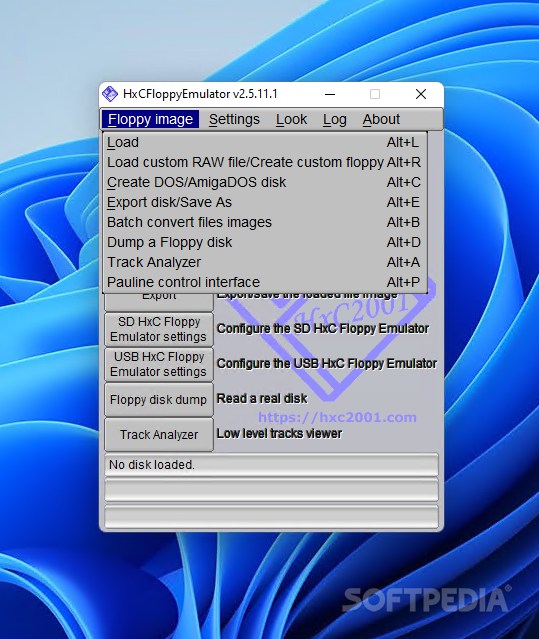This screenshot has width=539, height=639.
Task: Select Export disk/Save As
Action: click(265, 202)
